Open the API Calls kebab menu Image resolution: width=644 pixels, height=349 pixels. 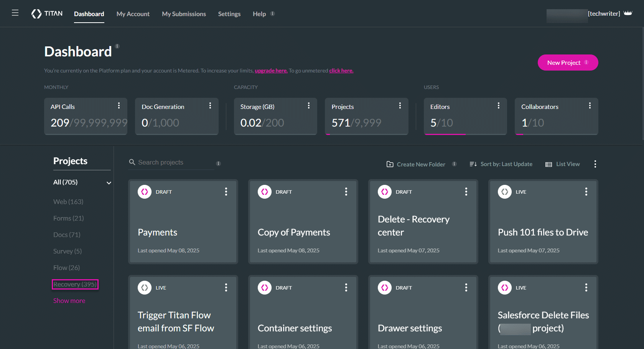pyautogui.click(x=119, y=106)
